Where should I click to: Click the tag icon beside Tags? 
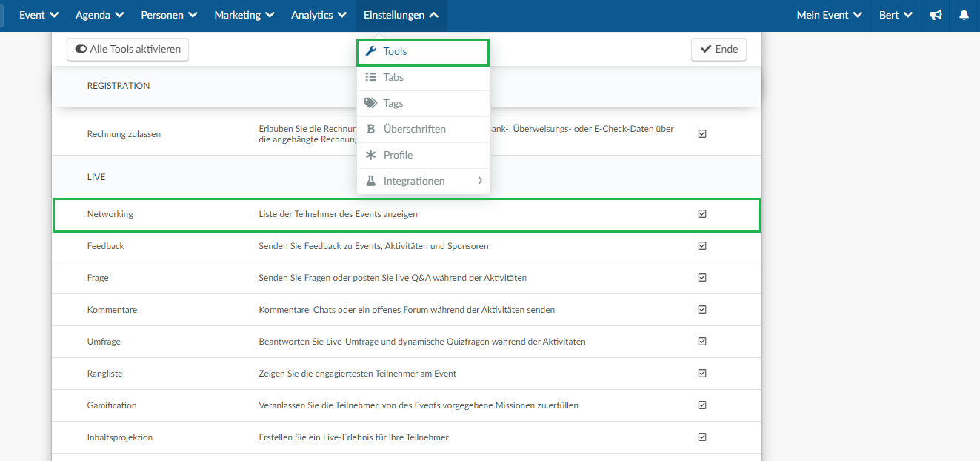(x=370, y=103)
